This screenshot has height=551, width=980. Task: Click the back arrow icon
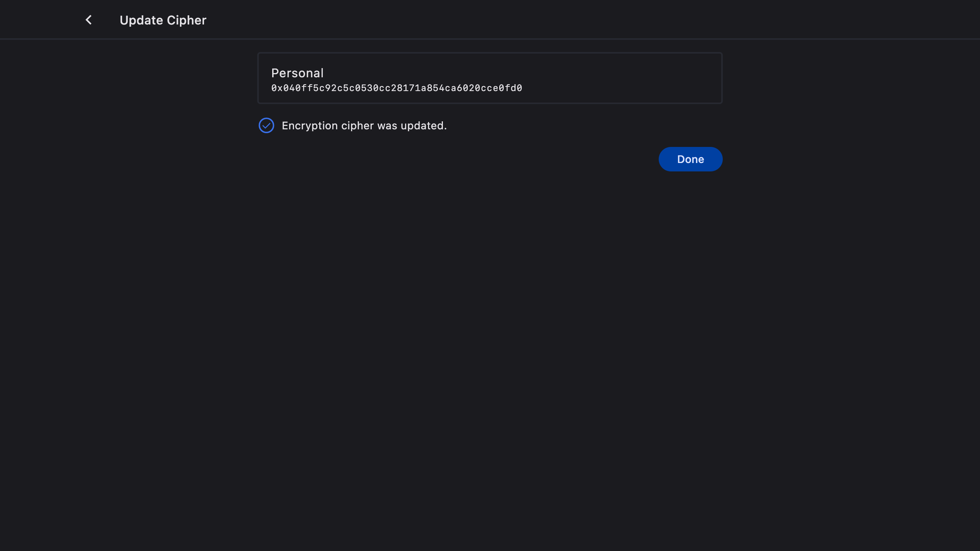(88, 20)
